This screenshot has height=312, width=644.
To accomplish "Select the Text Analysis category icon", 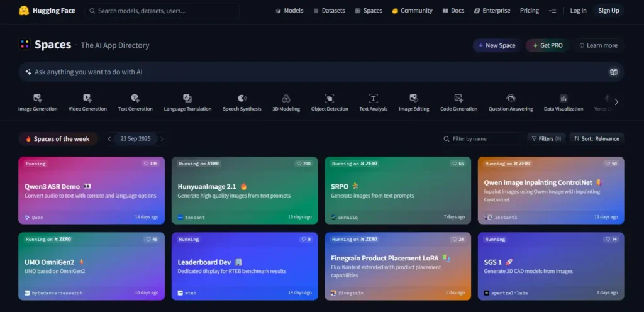I will click(374, 98).
